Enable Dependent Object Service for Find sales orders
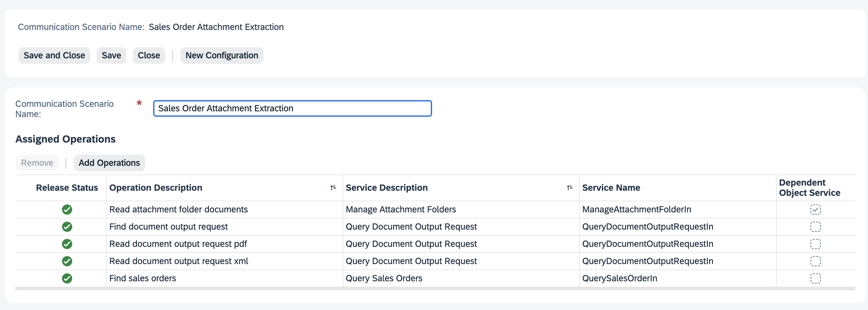Screen dimensions: 868x310 click(816, 278)
